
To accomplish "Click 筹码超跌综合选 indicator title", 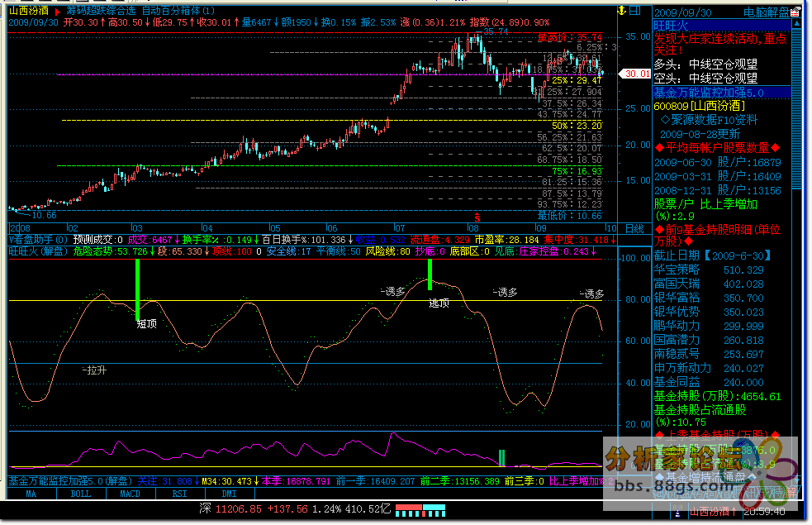I will tap(101, 11).
